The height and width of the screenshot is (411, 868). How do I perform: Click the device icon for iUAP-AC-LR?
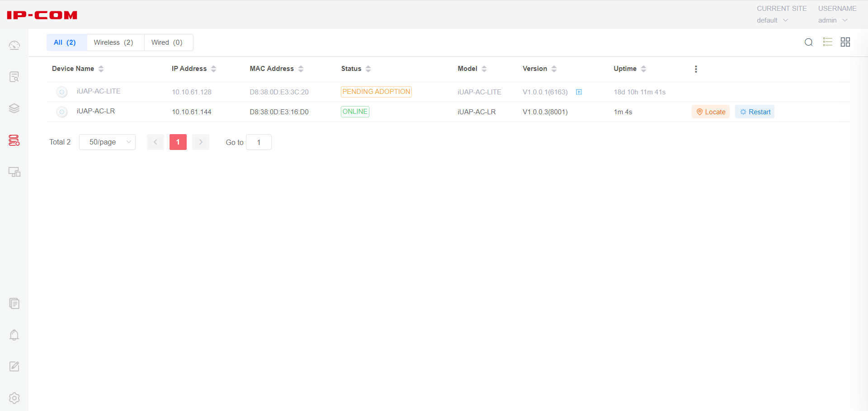pyautogui.click(x=62, y=112)
